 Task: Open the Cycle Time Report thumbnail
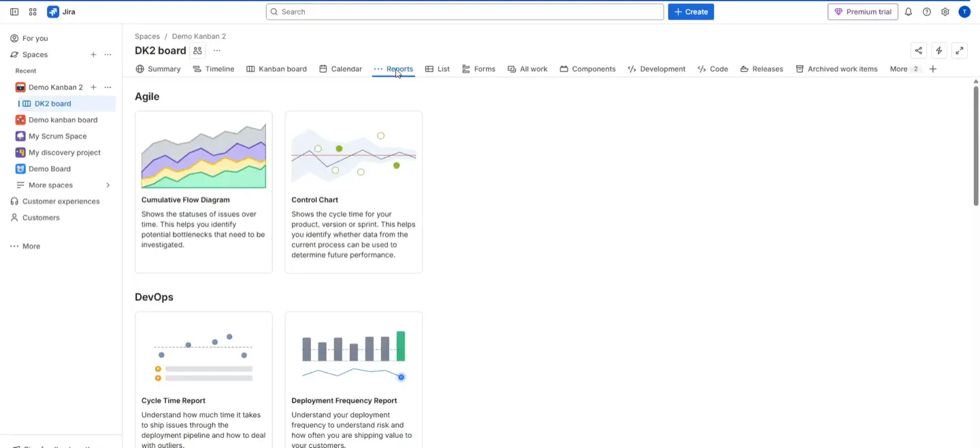point(203,356)
